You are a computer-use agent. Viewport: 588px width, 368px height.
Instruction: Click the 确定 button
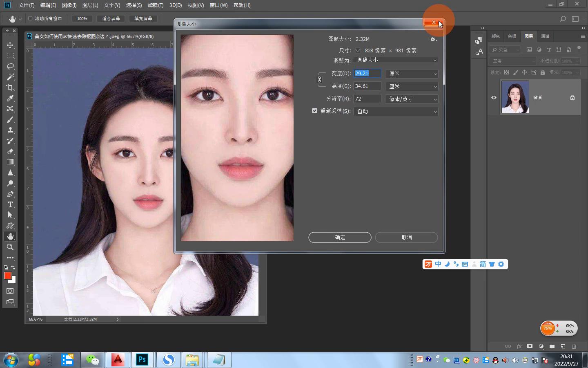click(x=340, y=237)
